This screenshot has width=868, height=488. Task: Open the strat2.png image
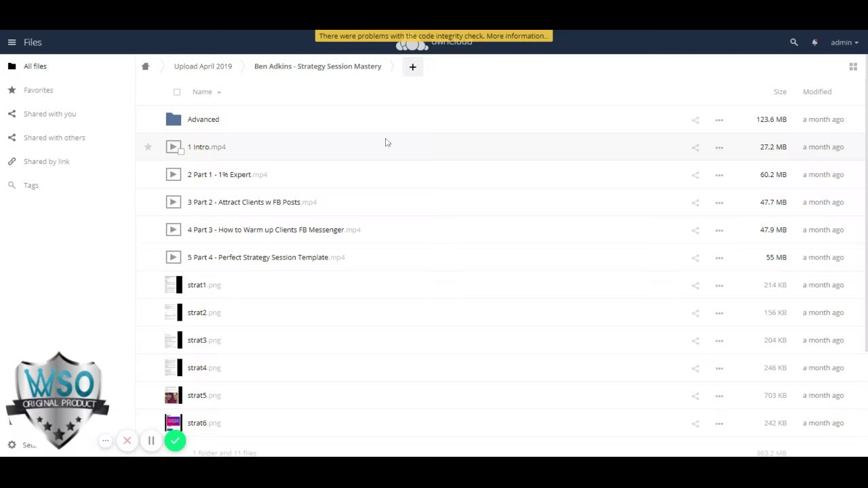(204, 312)
